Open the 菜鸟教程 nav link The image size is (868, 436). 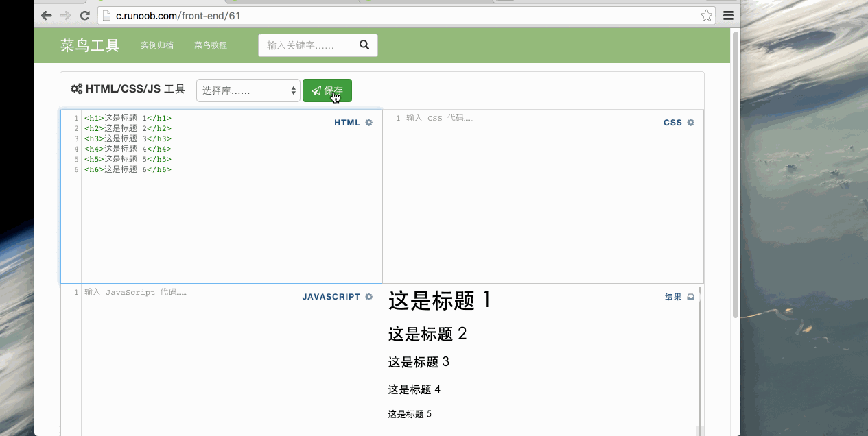pos(211,45)
